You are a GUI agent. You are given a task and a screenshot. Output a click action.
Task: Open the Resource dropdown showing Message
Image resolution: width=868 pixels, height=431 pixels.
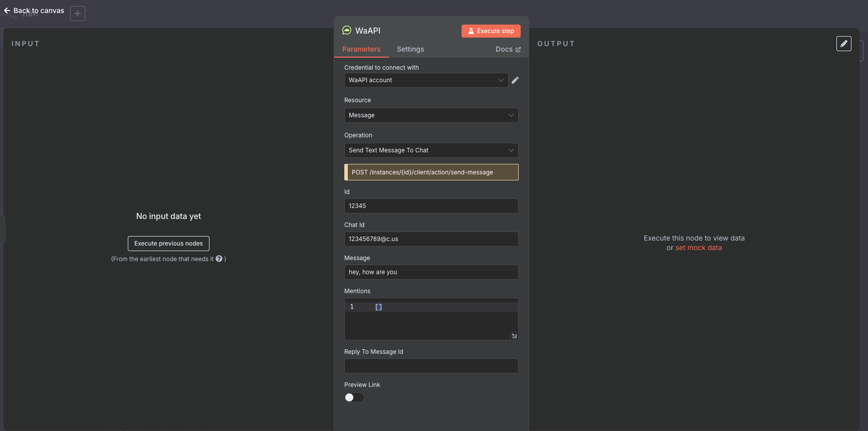pyautogui.click(x=431, y=115)
